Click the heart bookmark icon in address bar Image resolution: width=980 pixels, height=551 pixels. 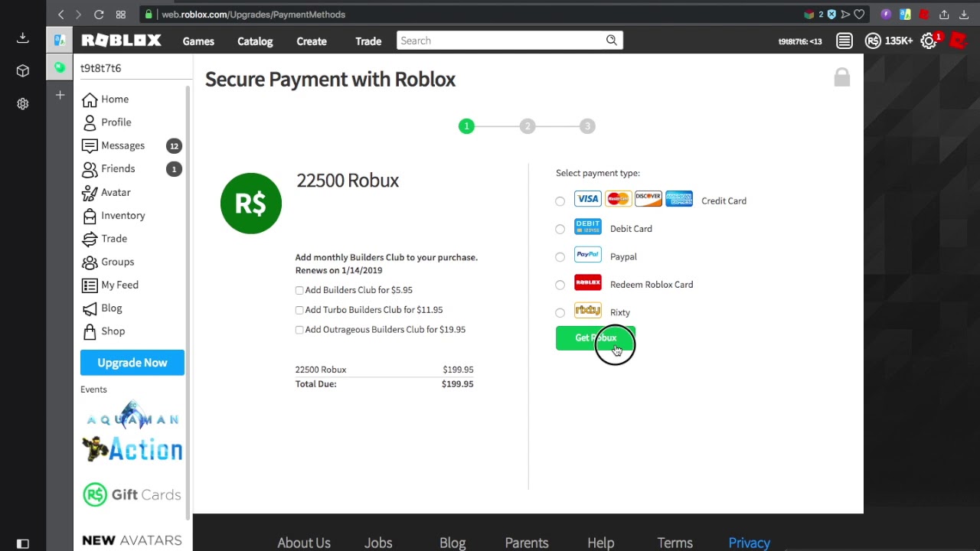[859, 15]
